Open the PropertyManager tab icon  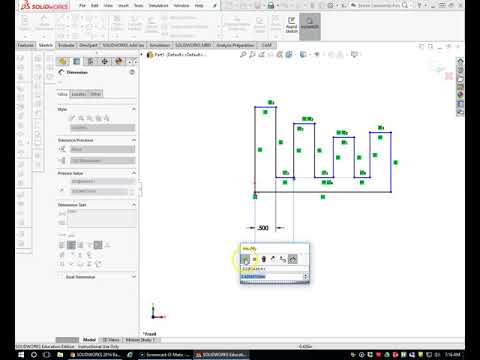76,61
